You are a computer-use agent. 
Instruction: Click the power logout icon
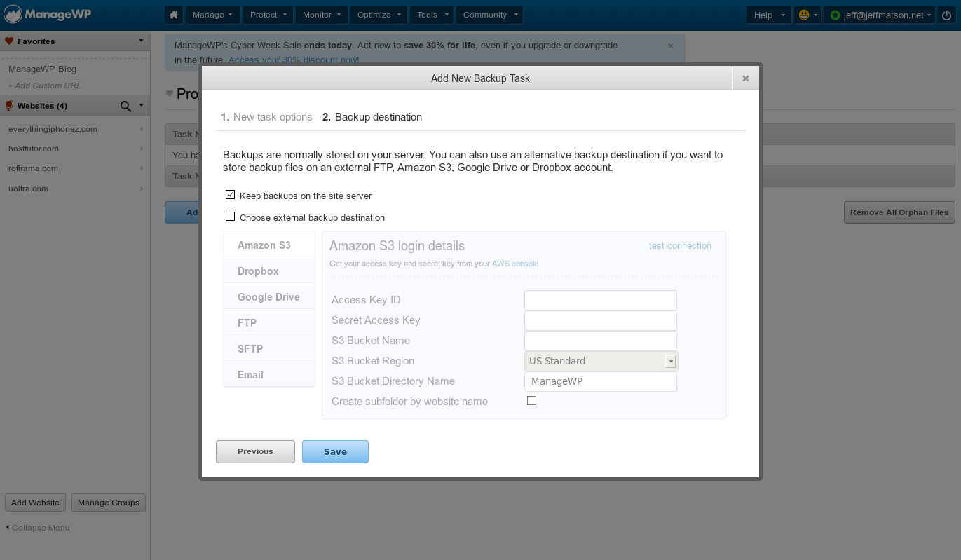(x=947, y=15)
